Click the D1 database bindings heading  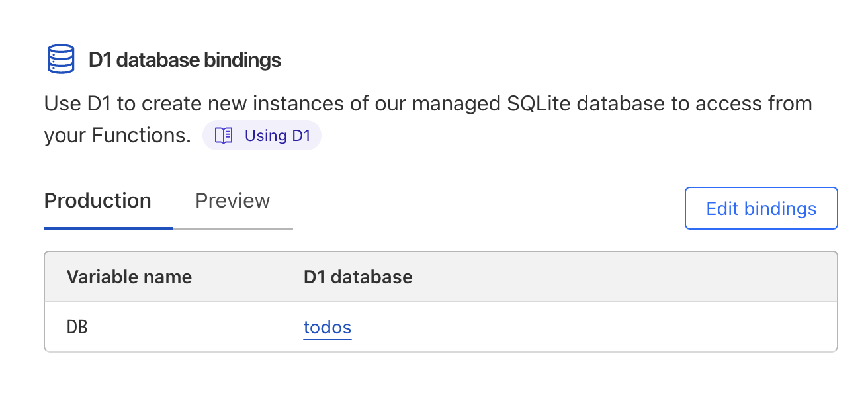[x=185, y=60]
